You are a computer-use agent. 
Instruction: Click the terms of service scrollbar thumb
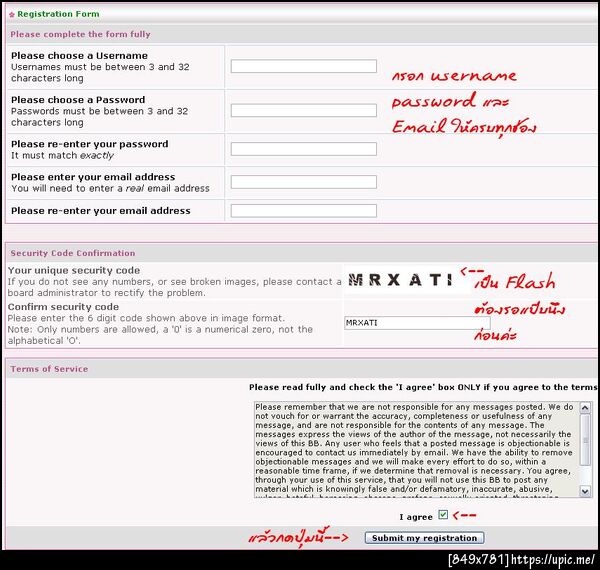click(585, 440)
